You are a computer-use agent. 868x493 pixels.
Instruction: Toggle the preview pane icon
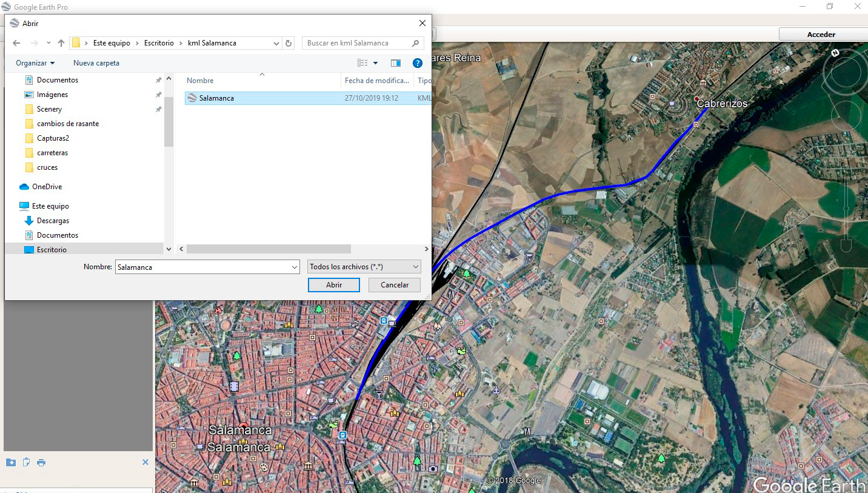(396, 63)
